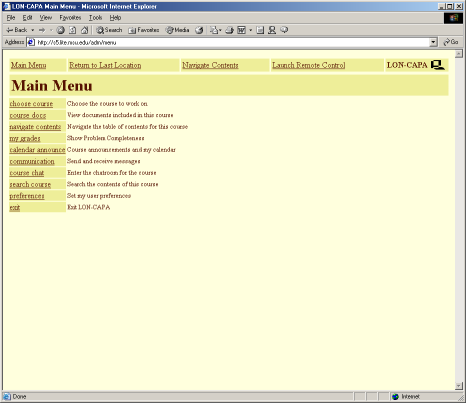Click the Messenger icon in toolbar
This screenshot has width=466, height=403.
point(272,30)
